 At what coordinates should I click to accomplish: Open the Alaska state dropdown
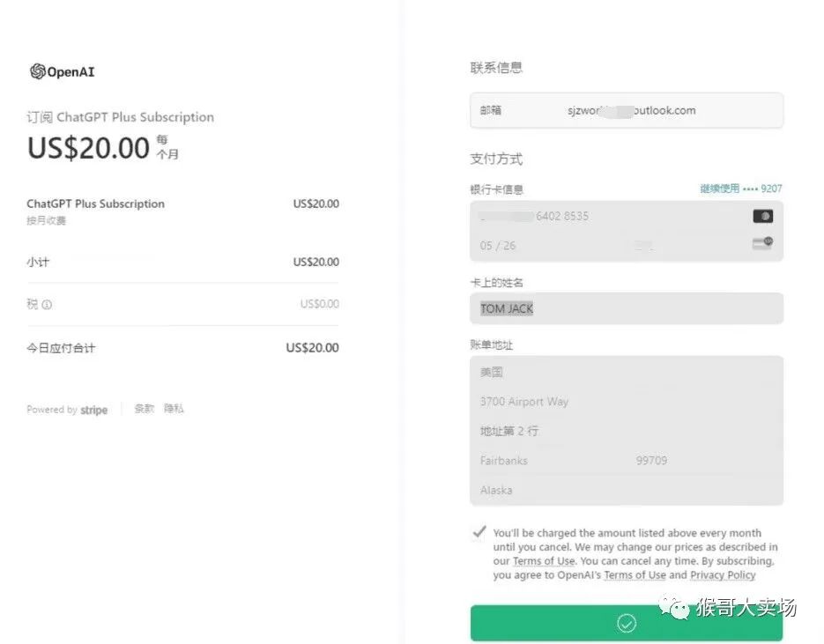(627, 490)
